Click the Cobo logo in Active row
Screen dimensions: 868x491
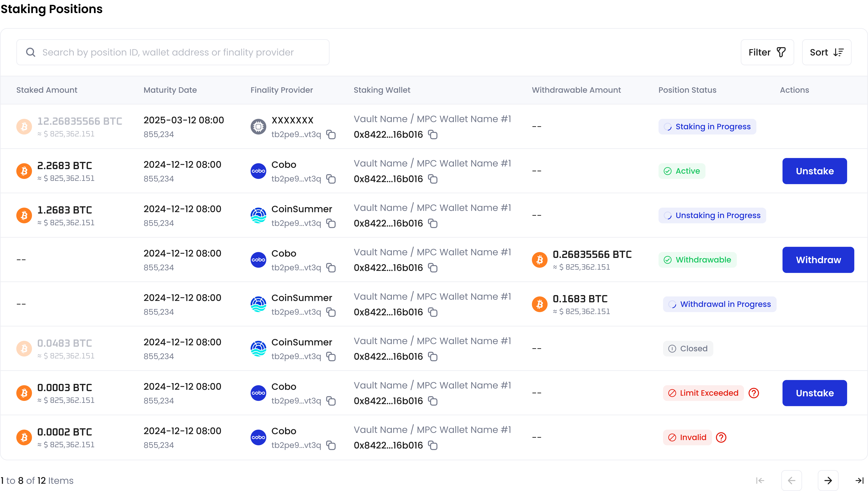[259, 171]
